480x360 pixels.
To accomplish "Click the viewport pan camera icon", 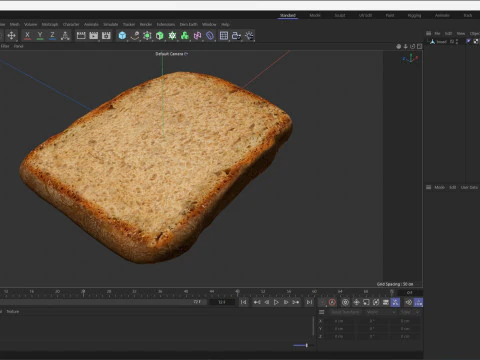I will 399,46.
